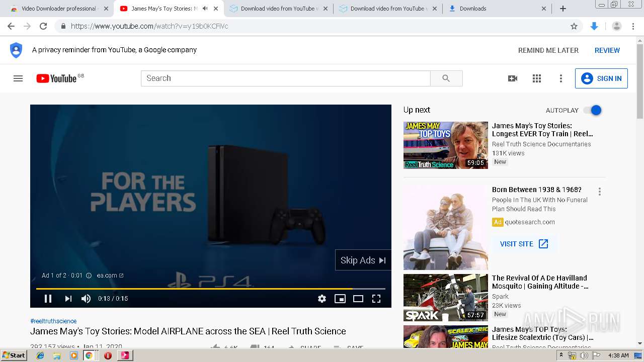Focus the YouTube Search input field
This screenshot has width=644, height=362.
[286, 78]
